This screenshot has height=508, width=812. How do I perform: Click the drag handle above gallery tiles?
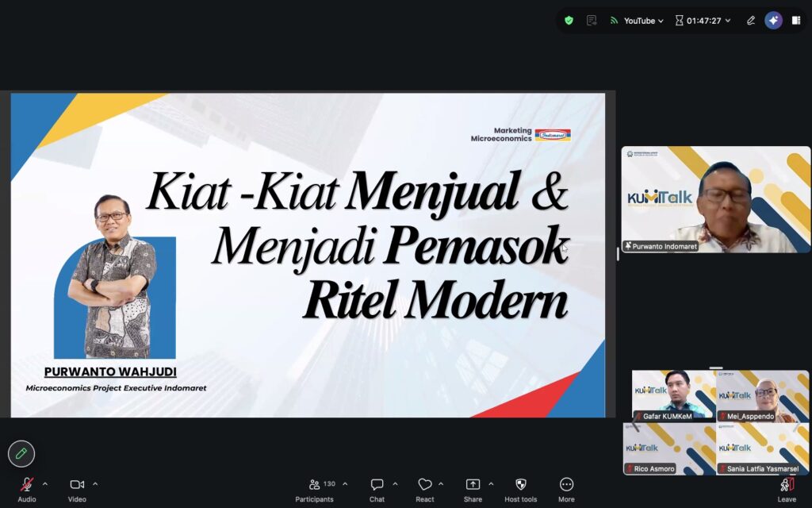[716, 368]
